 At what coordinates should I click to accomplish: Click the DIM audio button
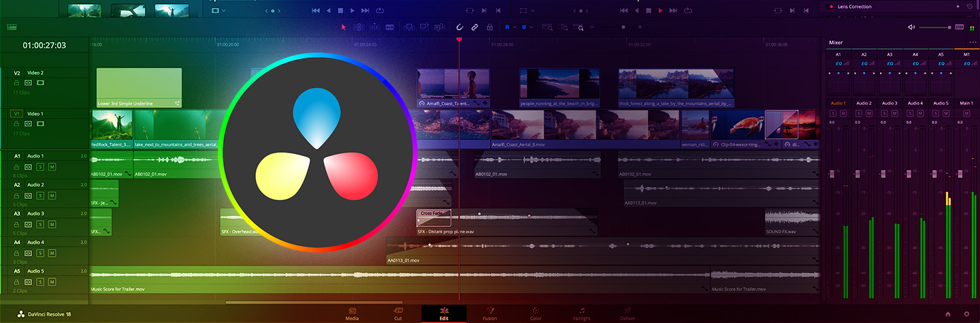point(960,27)
